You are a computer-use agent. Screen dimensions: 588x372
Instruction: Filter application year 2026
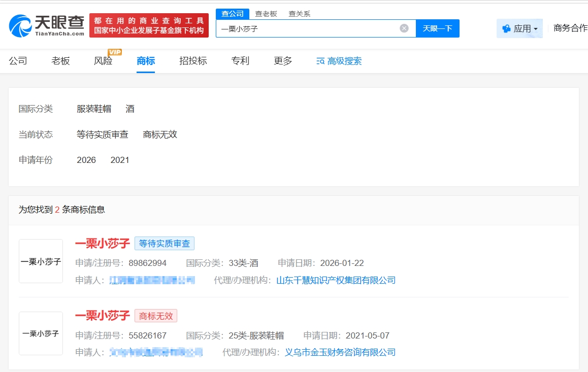tap(86, 160)
